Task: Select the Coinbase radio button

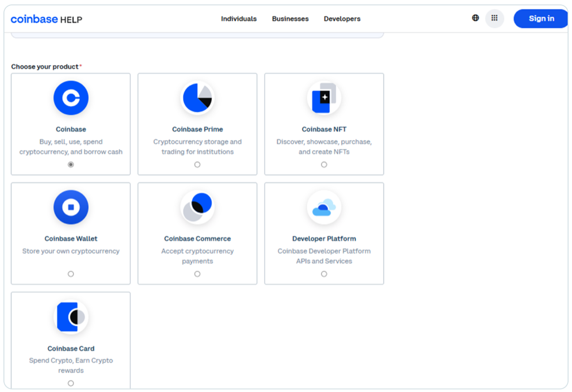Action: pyautogui.click(x=71, y=164)
